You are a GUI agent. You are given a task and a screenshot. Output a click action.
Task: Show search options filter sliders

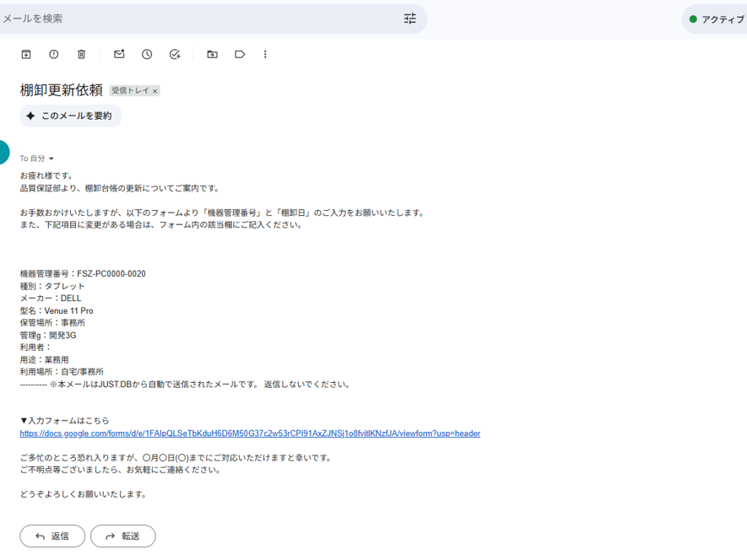coord(410,19)
